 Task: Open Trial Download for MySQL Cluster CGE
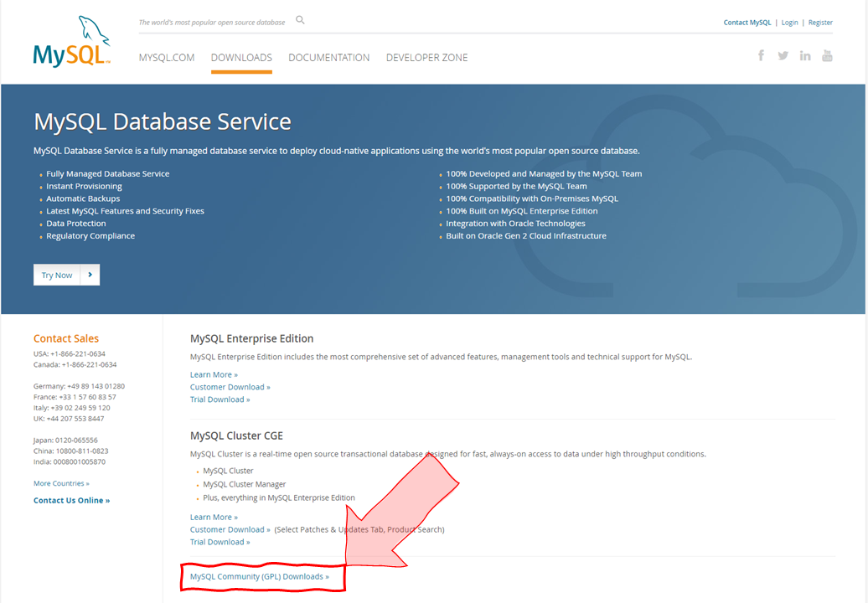pyautogui.click(x=220, y=542)
